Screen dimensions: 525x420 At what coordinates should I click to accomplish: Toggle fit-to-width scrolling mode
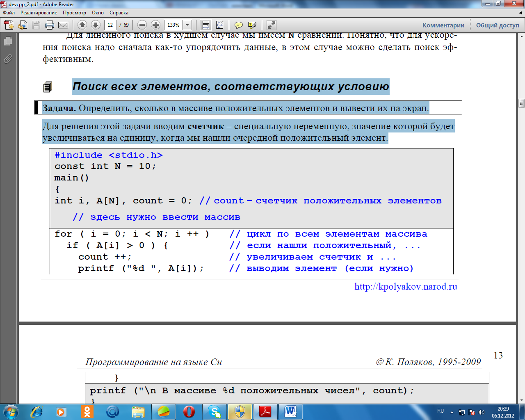[206, 25]
